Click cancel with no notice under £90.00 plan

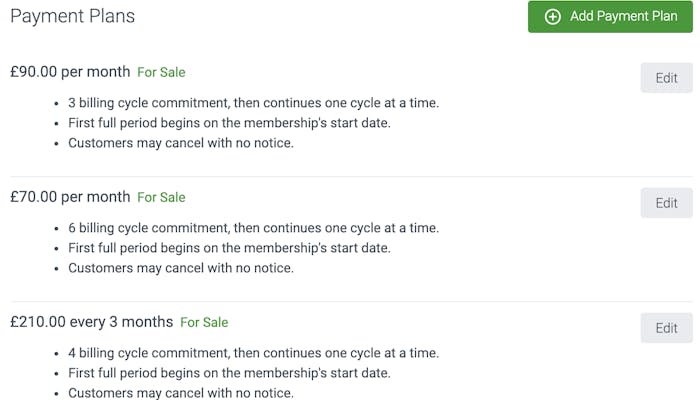[180, 143]
